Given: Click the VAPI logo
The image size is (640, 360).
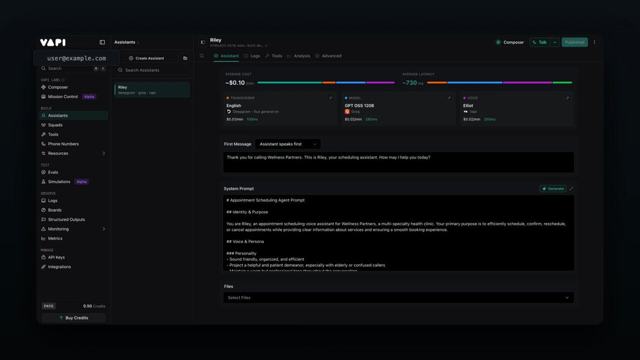Looking at the screenshot, I should coord(53,42).
